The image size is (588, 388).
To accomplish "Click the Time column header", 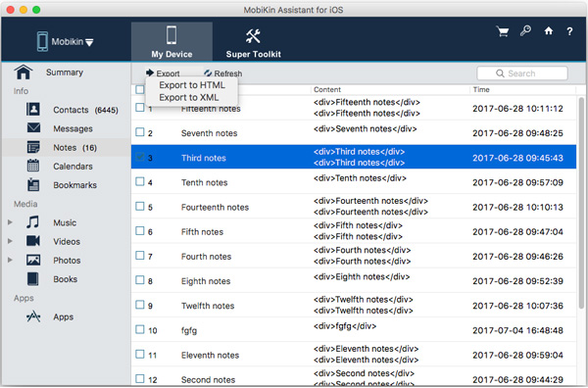I will pos(481,89).
